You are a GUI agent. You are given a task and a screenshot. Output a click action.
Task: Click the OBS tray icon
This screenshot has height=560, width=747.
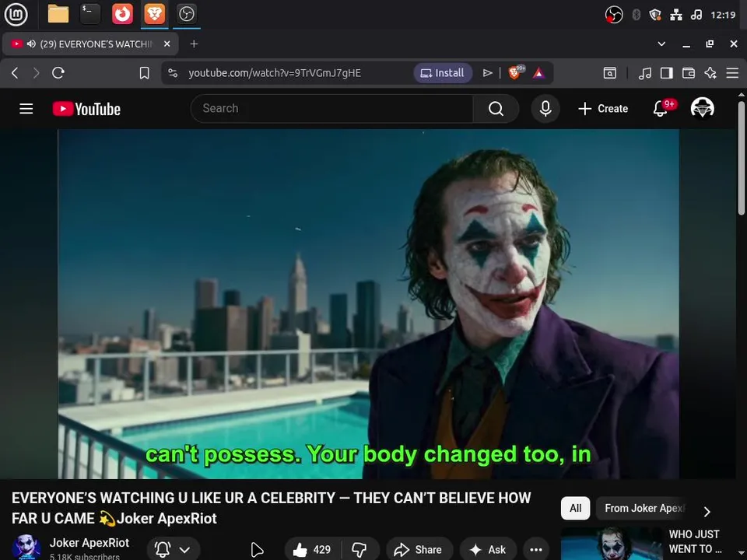614,15
